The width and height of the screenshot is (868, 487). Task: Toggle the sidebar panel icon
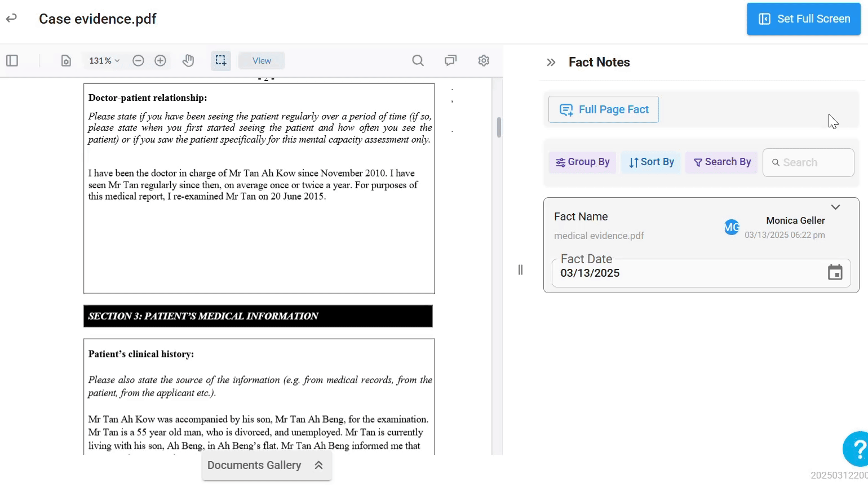(12, 60)
